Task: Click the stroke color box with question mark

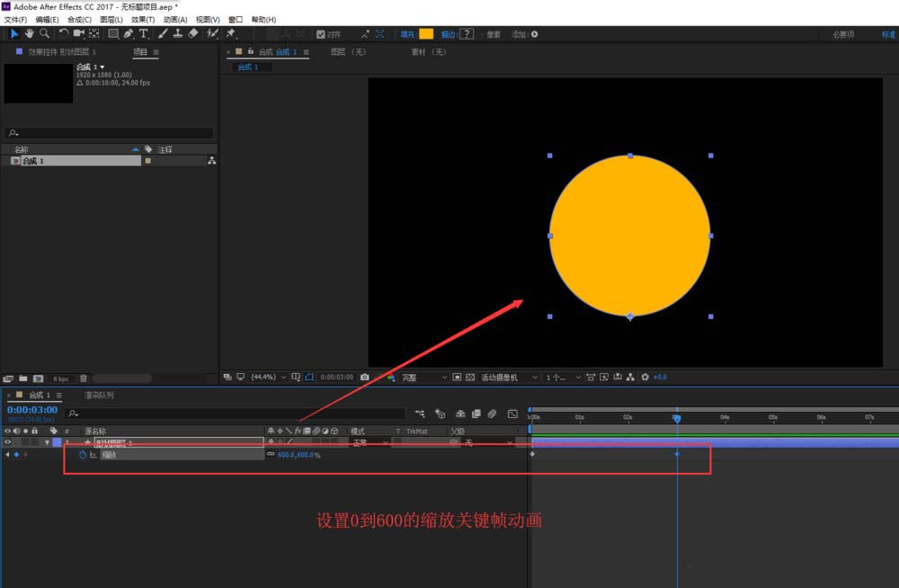Action: pyautogui.click(x=467, y=34)
